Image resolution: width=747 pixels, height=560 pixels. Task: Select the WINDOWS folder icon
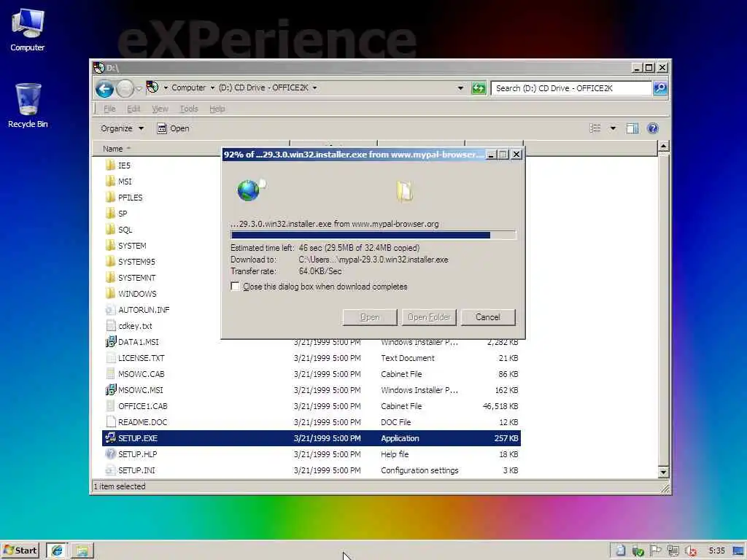[x=111, y=293]
